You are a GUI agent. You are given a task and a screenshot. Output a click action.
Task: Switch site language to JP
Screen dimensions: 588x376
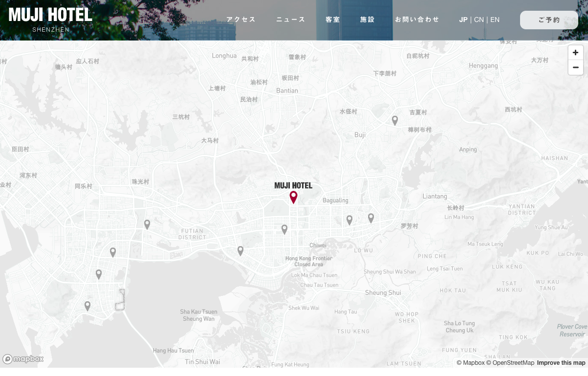coord(463,20)
